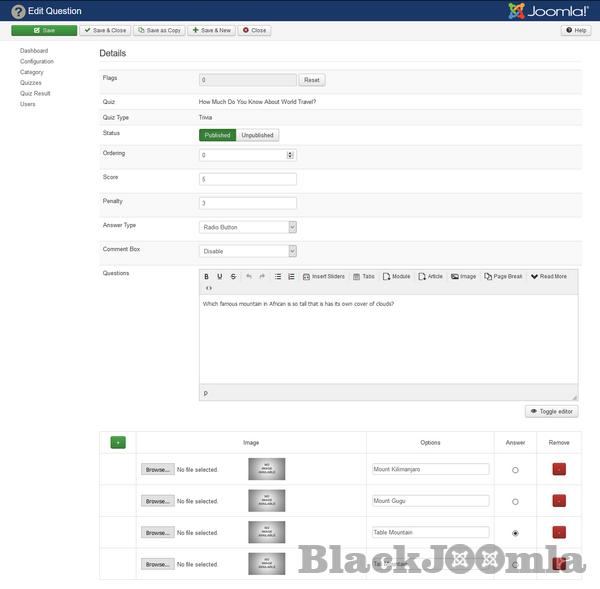Viewport: 600px width, 589px height.
Task: Insert a numbered list in the editor
Action: coord(291,276)
